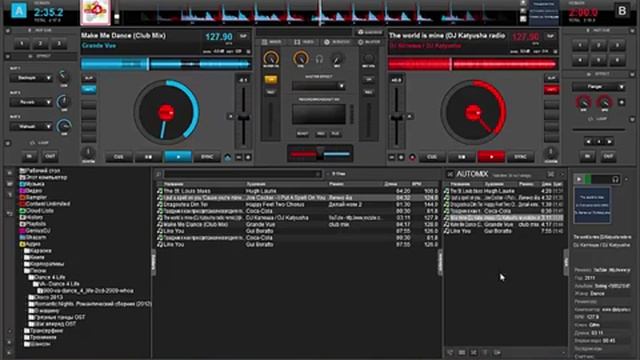
Task: Click AUTOMIX panel title
Action: (x=472, y=174)
